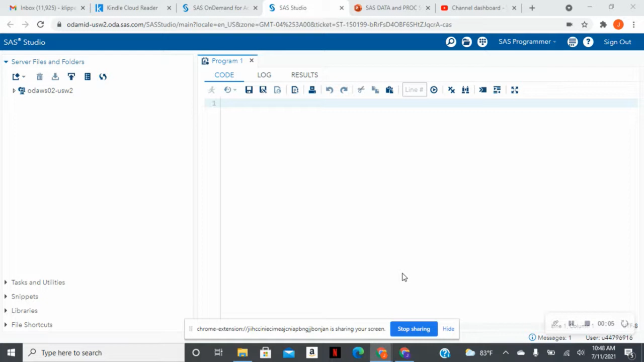
Task: Collapse the Server Files and Folders section
Action: click(x=6, y=62)
